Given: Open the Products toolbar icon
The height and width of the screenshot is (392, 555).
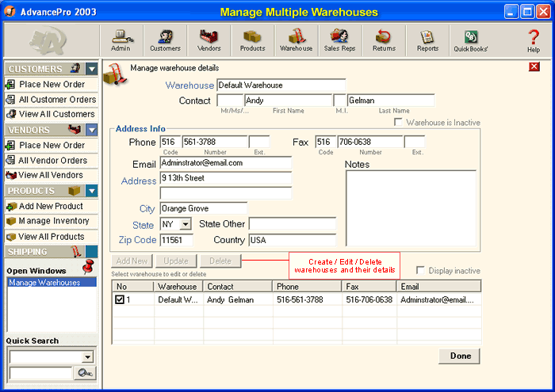Looking at the screenshot, I should (252, 40).
